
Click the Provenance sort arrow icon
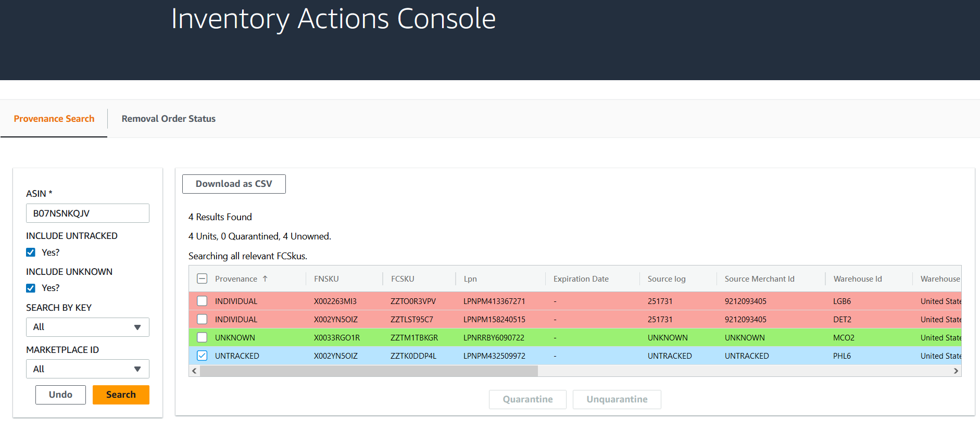265,279
